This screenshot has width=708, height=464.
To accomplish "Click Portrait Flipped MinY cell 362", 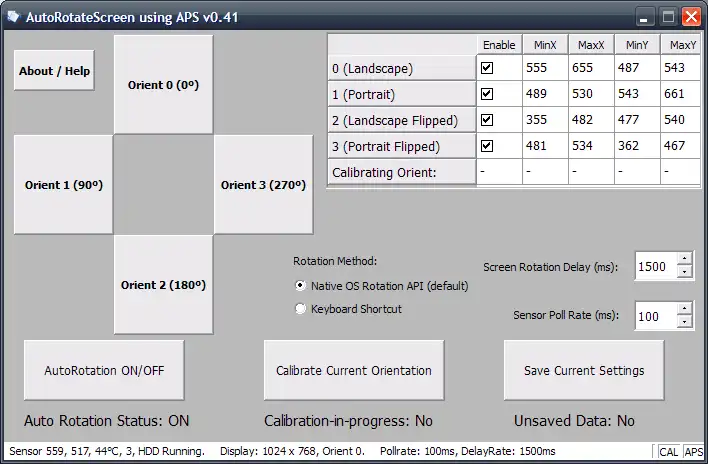I will (x=637, y=146).
